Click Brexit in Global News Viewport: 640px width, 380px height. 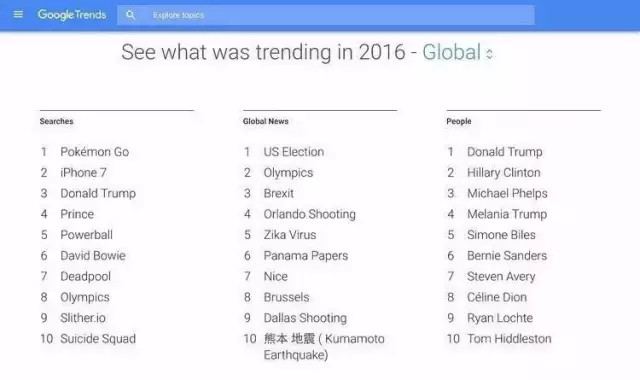(278, 193)
